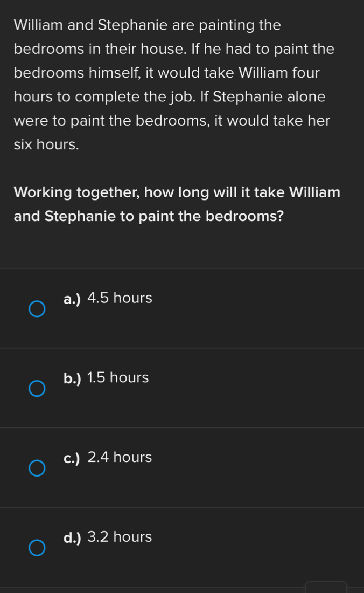Click the answer text "a.) 4.5 hours"
Screen dimensions: 364x593
[108, 298]
